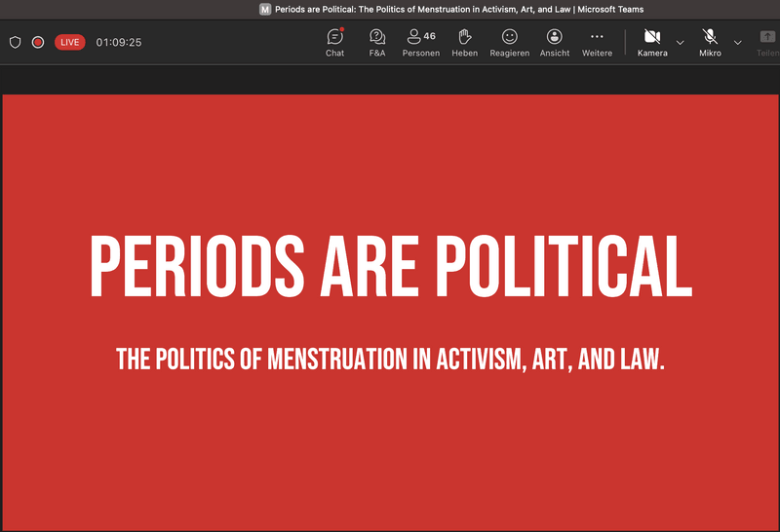
Task: Open the meeting Chat panel
Action: [334, 42]
